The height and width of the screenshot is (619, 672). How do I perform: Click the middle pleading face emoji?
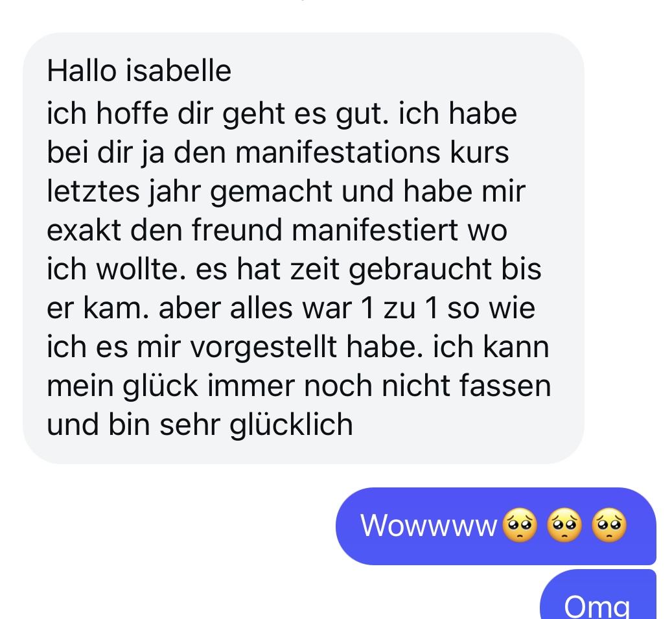[x=564, y=525]
